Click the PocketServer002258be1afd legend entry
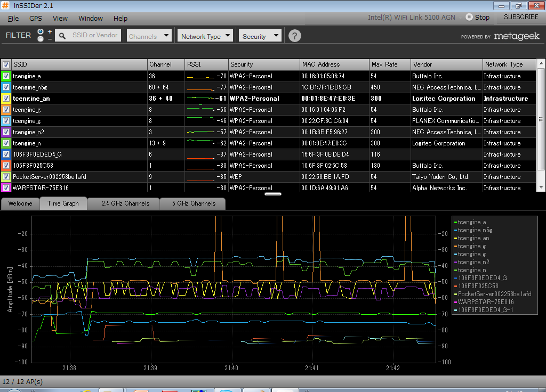546x392 pixels. point(492,294)
